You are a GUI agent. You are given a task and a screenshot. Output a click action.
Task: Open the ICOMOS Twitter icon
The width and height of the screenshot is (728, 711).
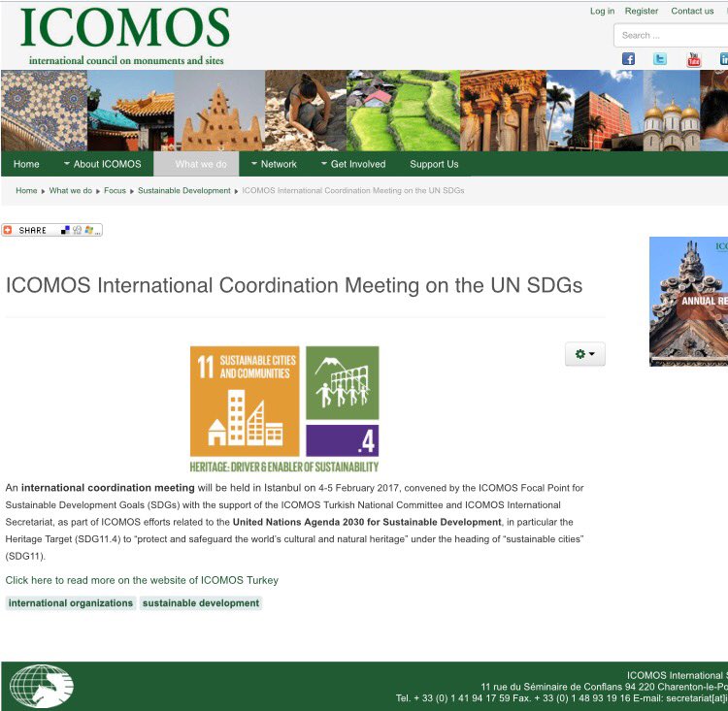click(660, 59)
